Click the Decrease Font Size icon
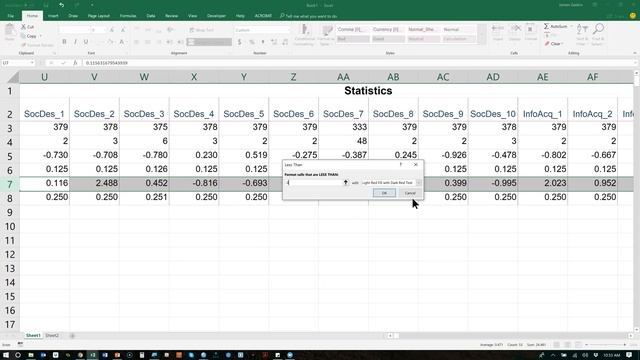This screenshot has height=360, width=640. click(x=122, y=30)
